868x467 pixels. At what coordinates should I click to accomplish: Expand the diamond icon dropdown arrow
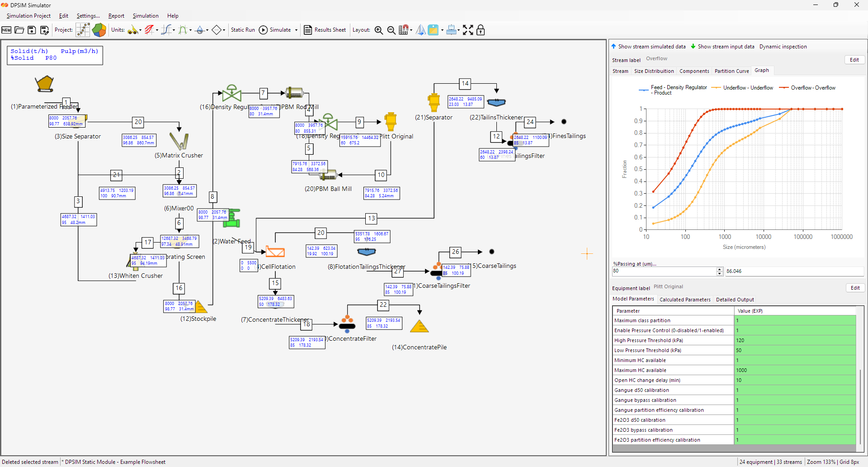[x=224, y=30]
